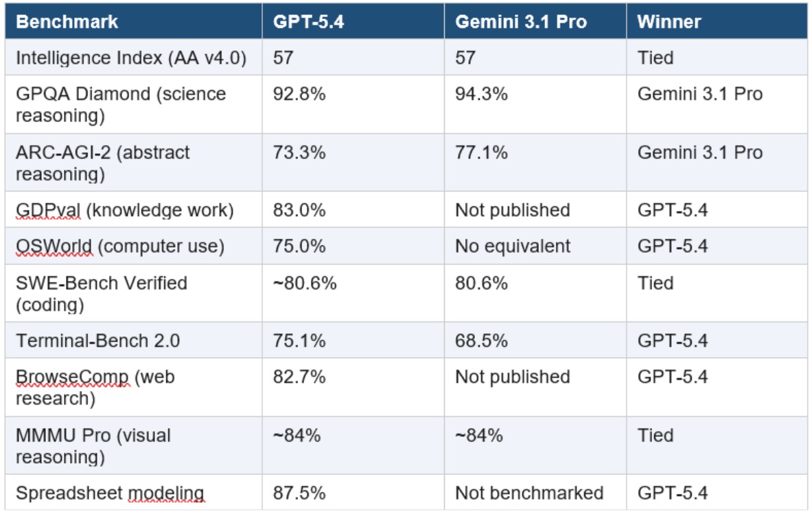Click the ARC-AGI-2 benchmark cell

pyautogui.click(x=103, y=163)
